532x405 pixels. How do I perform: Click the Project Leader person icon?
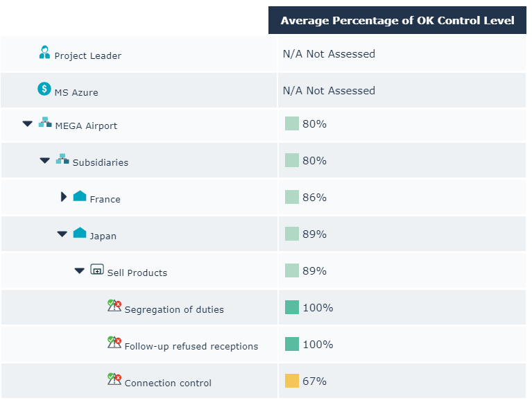[x=45, y=52]
